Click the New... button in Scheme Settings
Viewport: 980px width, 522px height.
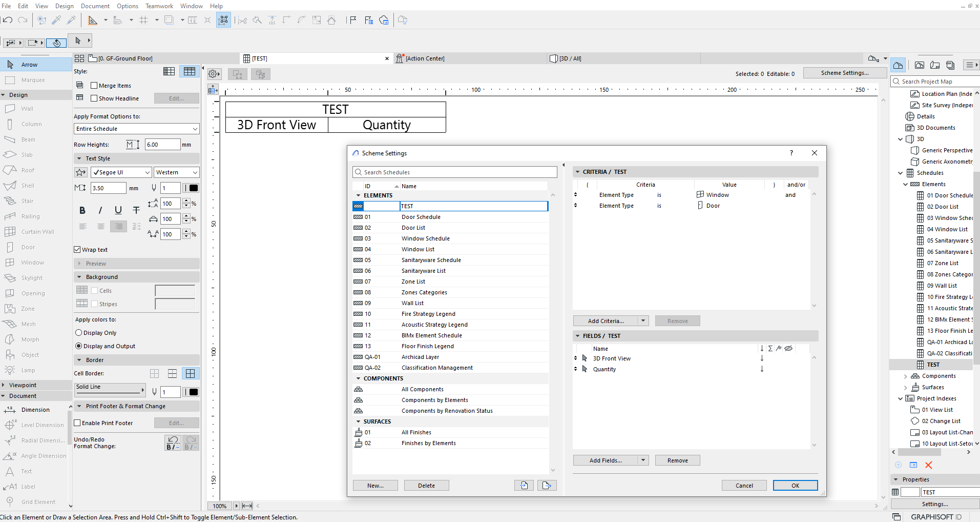click(376, 486)
